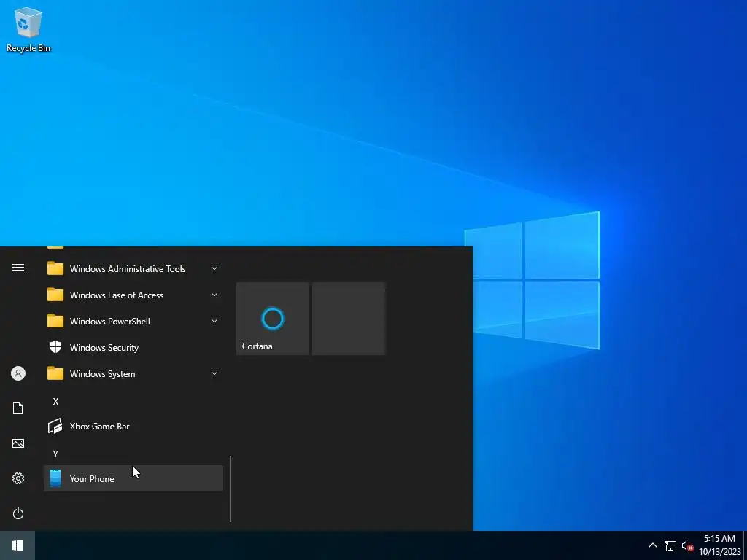Open the Cortana tile
This screenshot has height=560, width=747.
(x=273, y=319)
